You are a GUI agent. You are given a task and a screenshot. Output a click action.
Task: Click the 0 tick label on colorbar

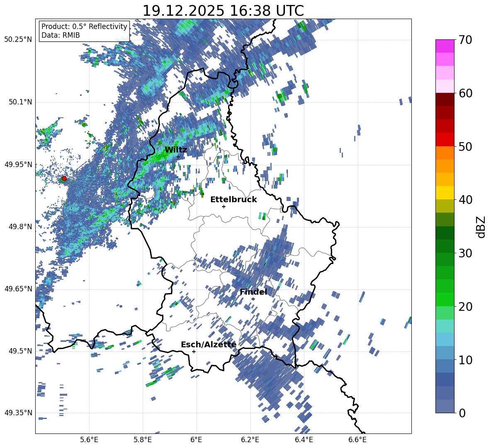point(462,413)
